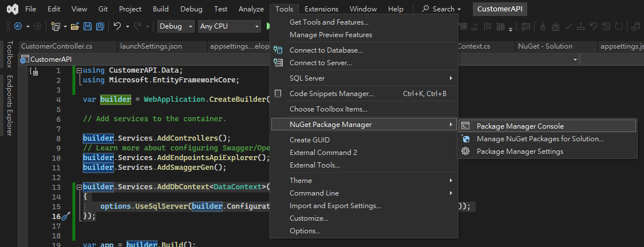The height and width of the screenshot is (247, 644).
Task: Click the green Start debugging icon
Action: (269, 26)
